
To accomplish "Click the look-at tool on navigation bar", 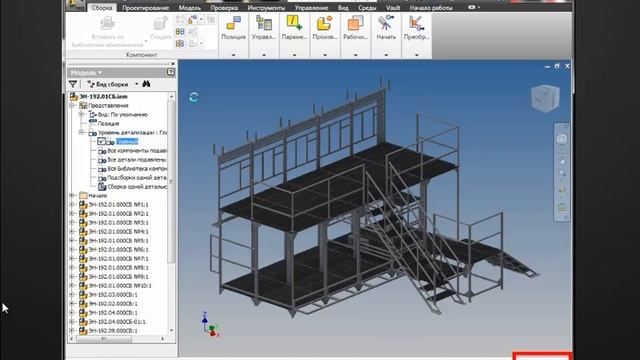I will 562,207.
